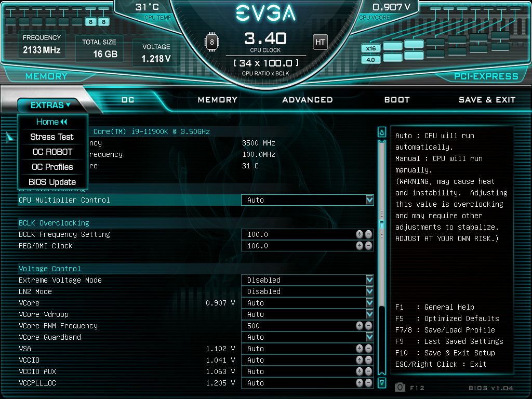Image resolution: width=532 pixels, height=399 pixels.
Task: Open CPU Multiplier Control dropdown
Action: (308, 200)
